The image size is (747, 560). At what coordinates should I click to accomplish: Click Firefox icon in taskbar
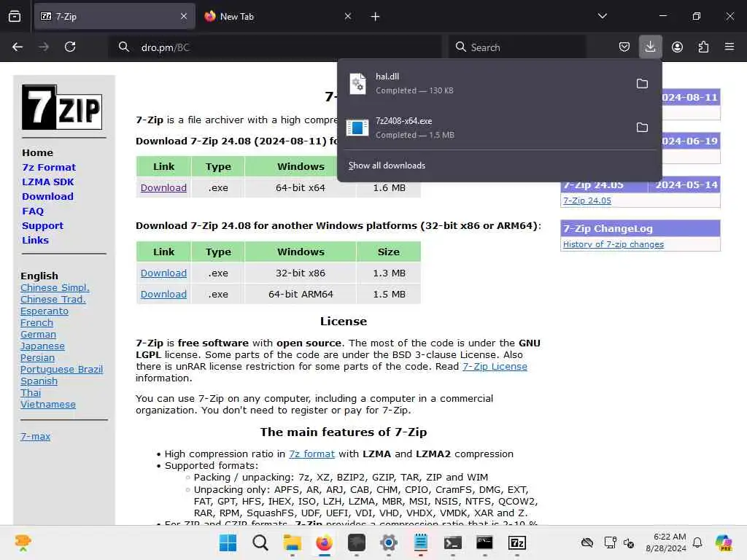pos(324,542)
